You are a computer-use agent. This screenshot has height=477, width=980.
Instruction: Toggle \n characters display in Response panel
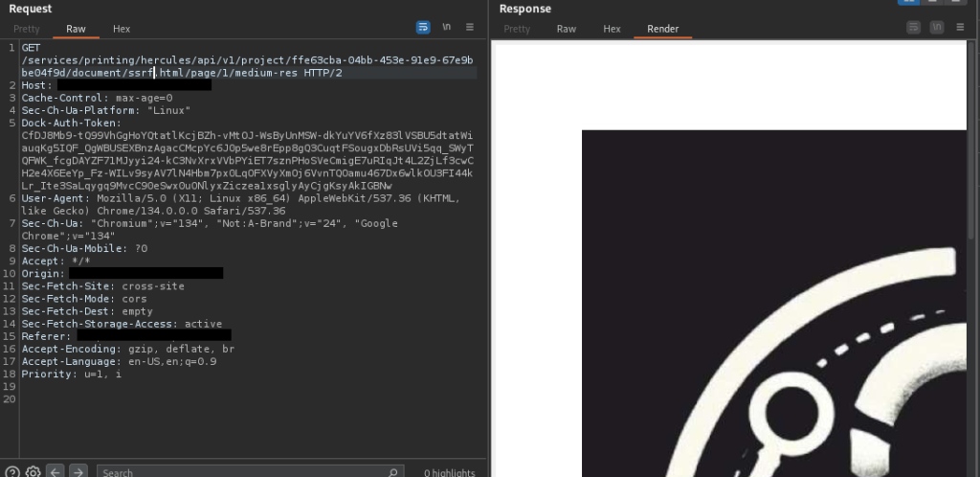click(937, 28)
